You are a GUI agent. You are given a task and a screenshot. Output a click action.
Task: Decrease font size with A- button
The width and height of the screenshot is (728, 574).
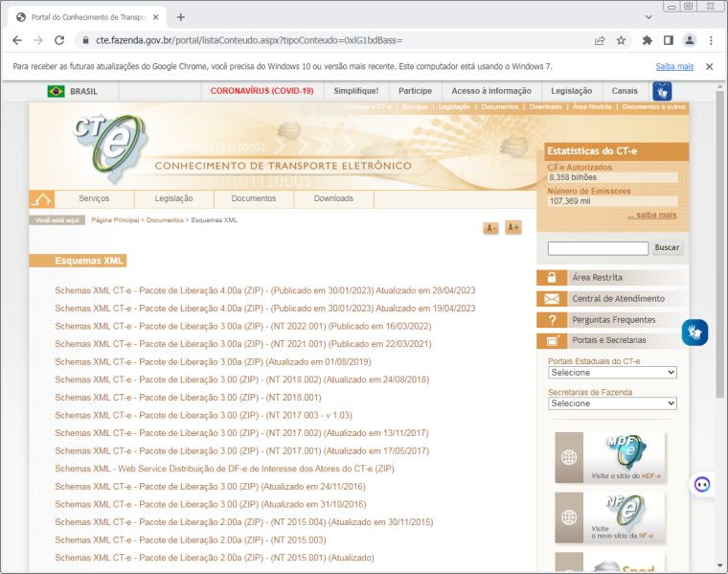pyautogui.click(x=490, y=227)
